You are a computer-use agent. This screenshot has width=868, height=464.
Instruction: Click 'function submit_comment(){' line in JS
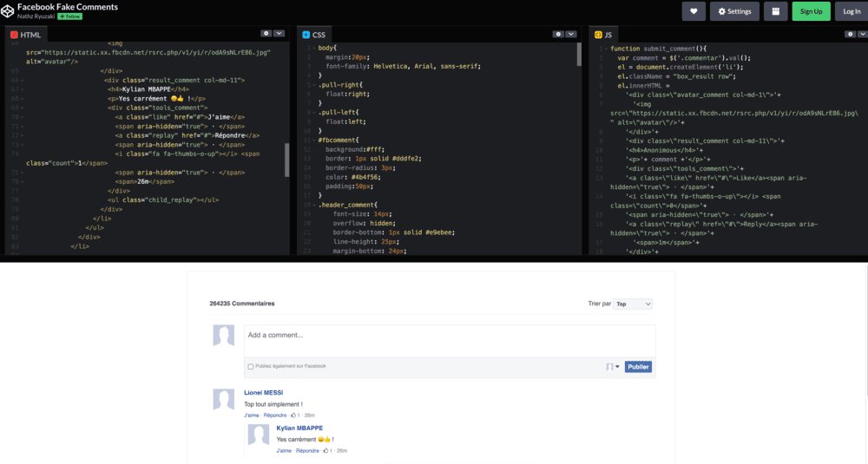pyautogui.click(x=658, y=49)
